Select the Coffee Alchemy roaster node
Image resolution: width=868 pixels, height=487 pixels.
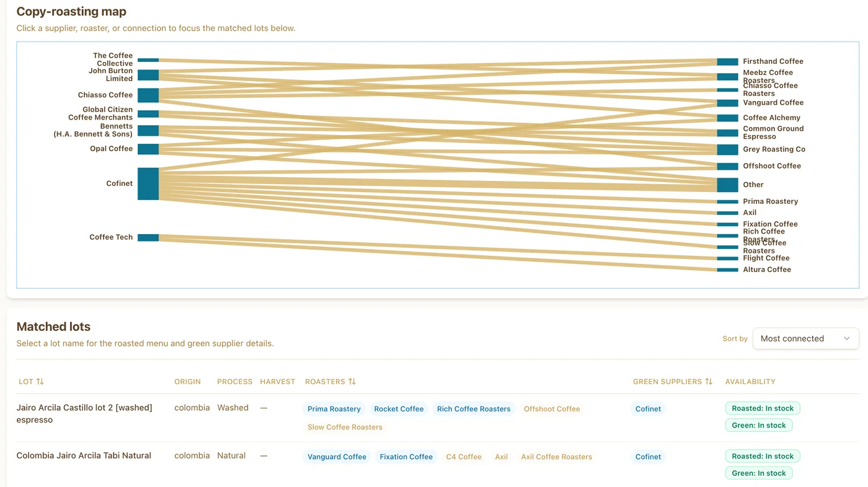point(727,118)
